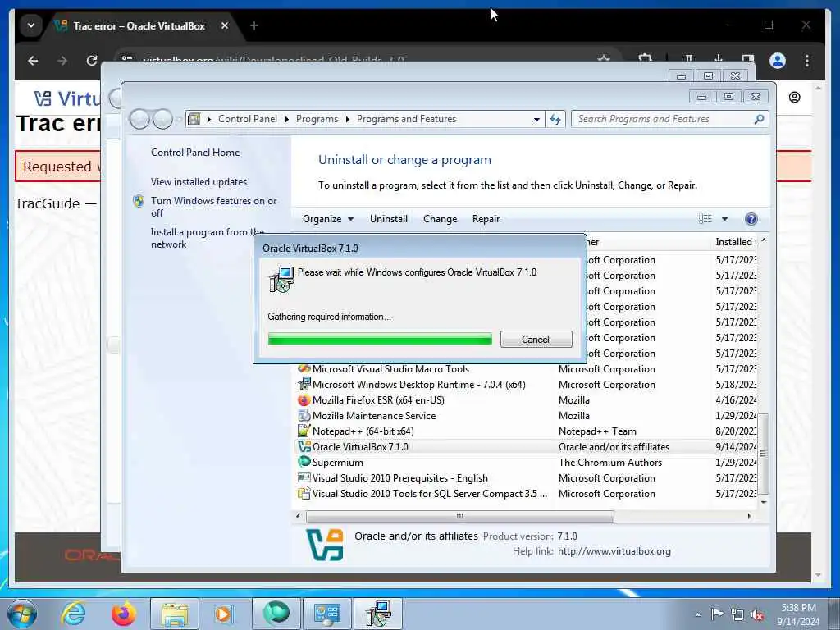Select Visual Studio 2010 Prerequisites - English
Screen dimensions: 840x630
399,478
